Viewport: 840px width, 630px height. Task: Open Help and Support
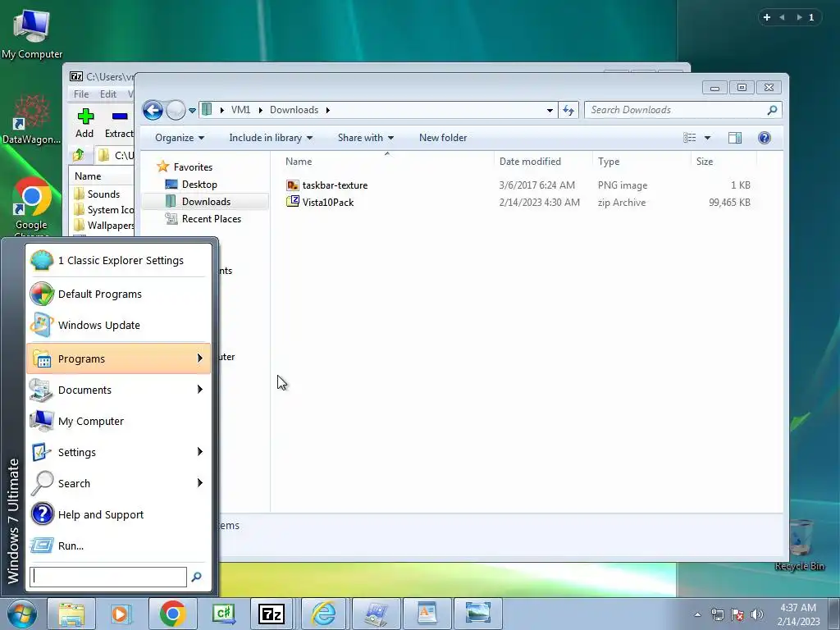118,514
